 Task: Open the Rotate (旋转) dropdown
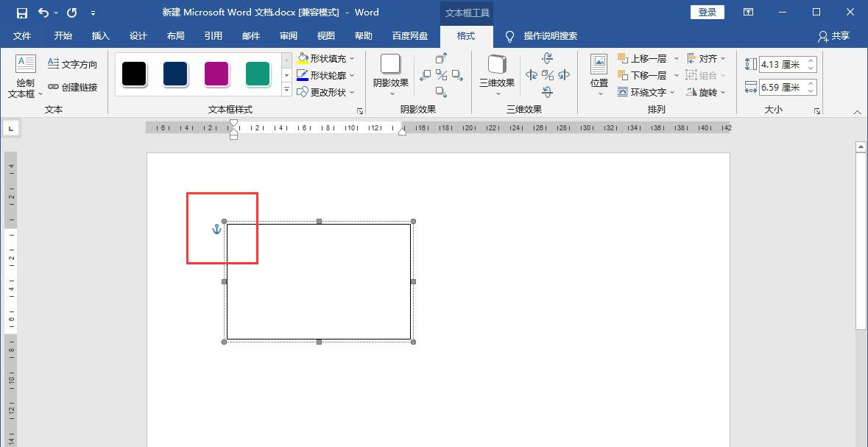(724, 92)
